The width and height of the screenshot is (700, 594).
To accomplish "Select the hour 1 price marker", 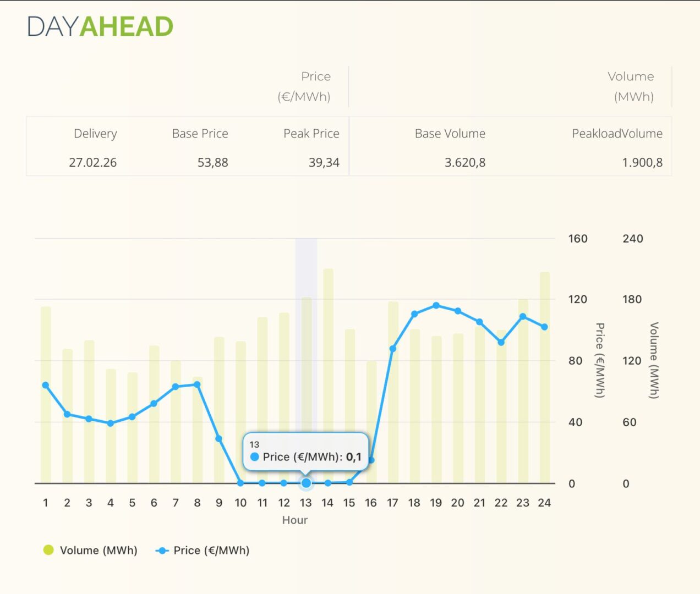I will pyautogui.click(x=46, y=385).
